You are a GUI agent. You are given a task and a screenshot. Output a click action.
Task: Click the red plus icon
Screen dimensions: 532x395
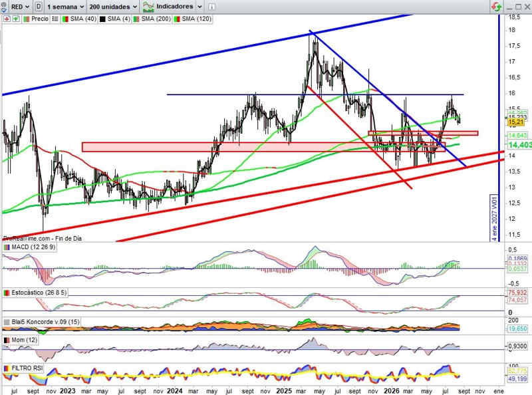[x=7, y=19]
